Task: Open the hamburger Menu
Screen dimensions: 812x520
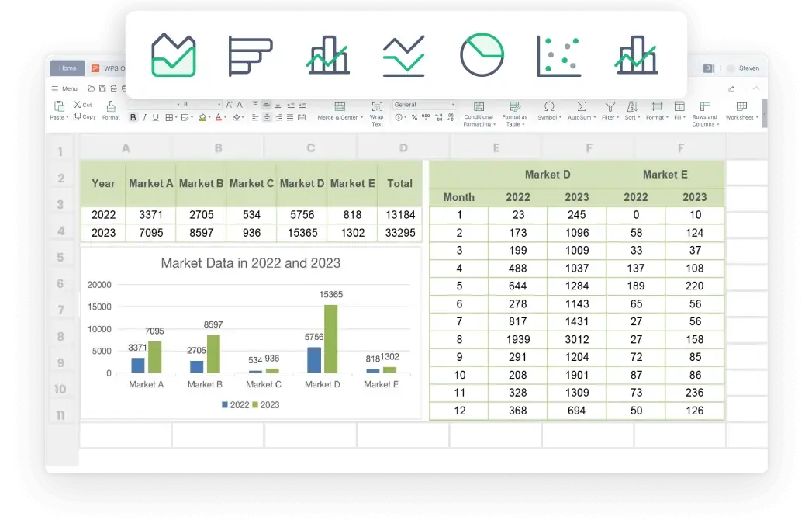Action: (64, 88)
